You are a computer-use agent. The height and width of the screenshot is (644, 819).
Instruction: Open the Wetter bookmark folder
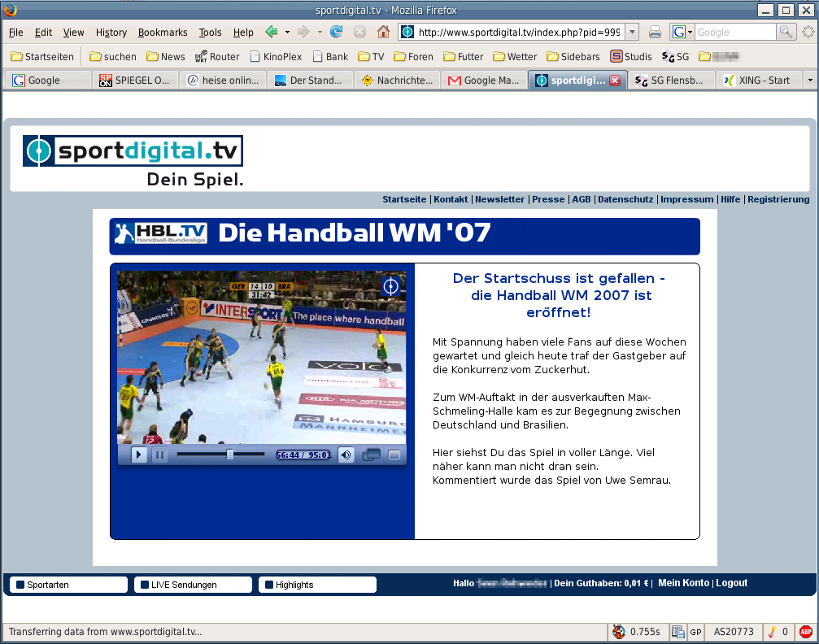pos(515,56)
